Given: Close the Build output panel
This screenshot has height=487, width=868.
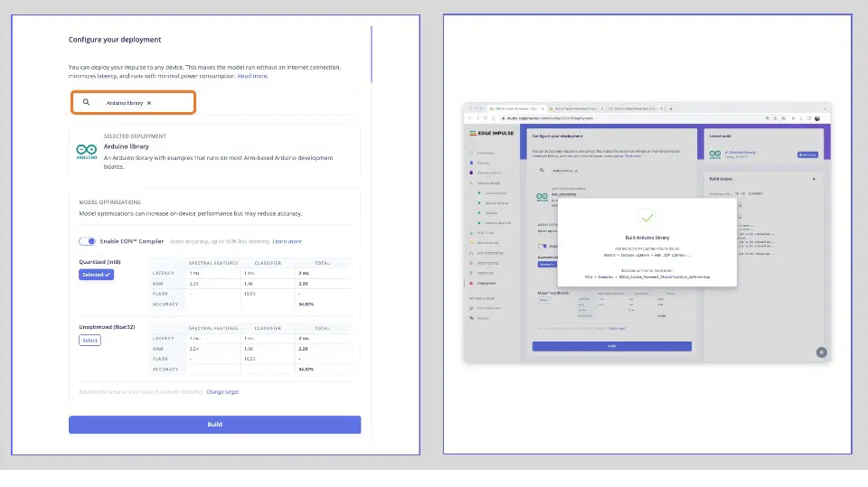Looking at the screenshot, I should click(813, 179).
